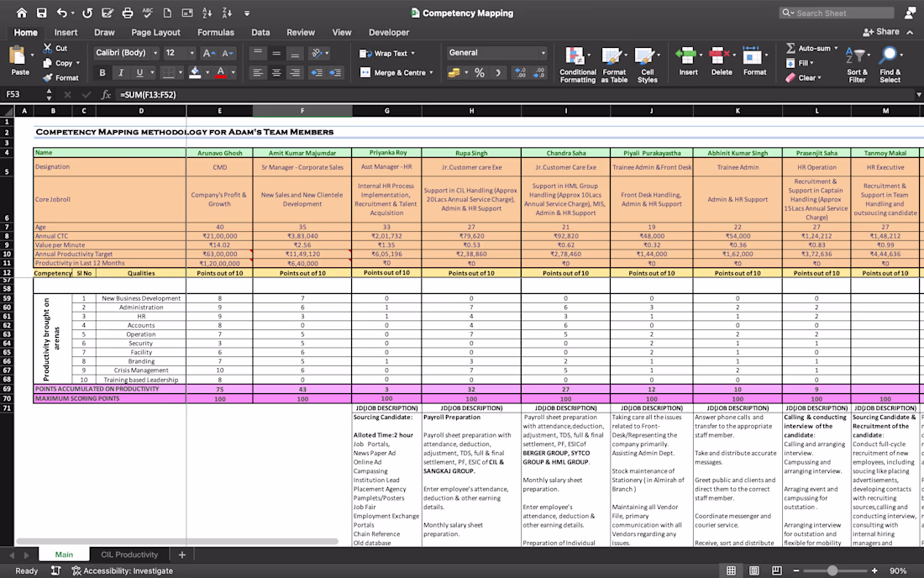Open Find & Select

(890, 65)
